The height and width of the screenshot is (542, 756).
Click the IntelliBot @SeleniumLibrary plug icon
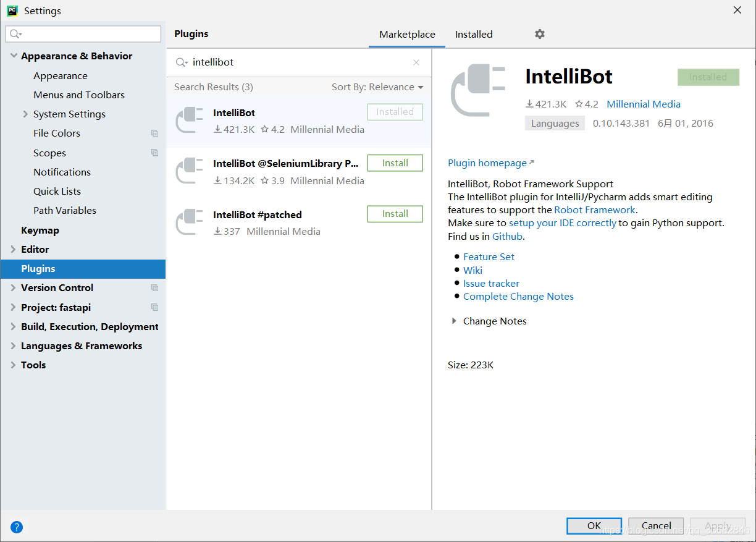(x=190, y=171)
